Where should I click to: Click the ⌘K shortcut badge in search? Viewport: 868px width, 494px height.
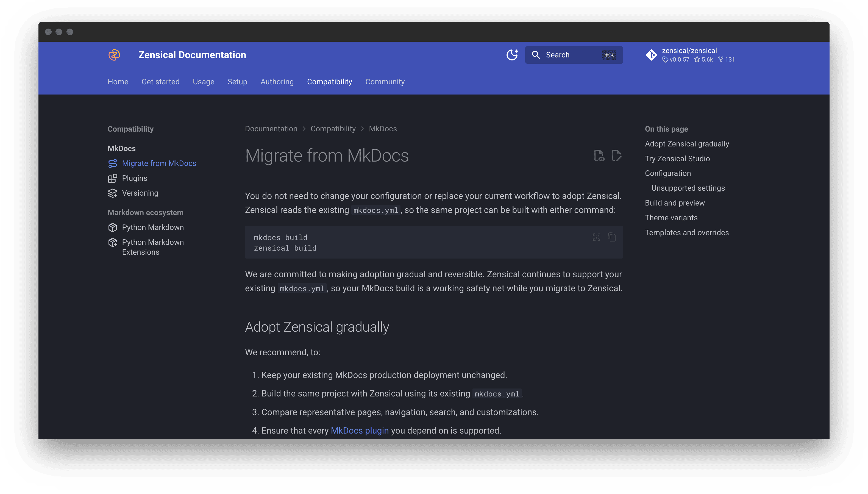click(x=609, y=55)
